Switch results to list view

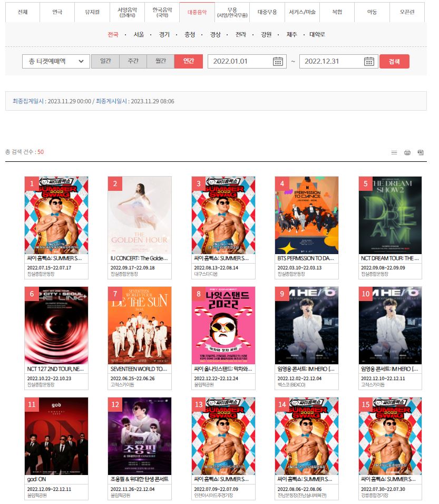(394, 152)
